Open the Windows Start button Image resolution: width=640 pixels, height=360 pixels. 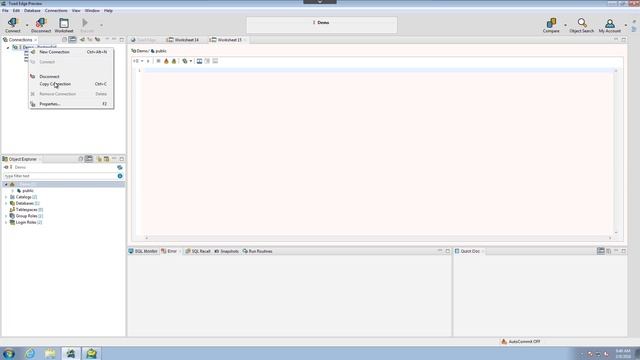tap(9, 353)
